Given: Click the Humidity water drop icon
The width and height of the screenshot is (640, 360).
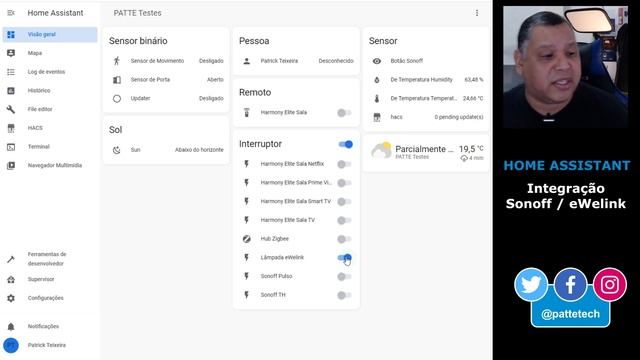Looking at the screenshot, I should (377, 80).
